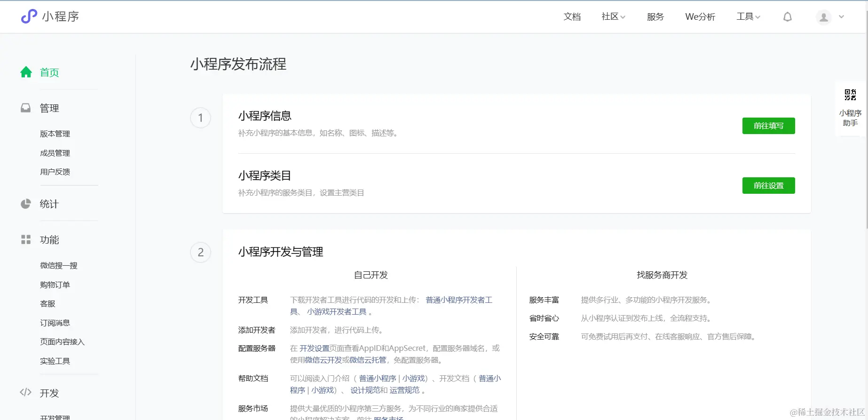Click the 服务丰富 row label
Screen dimensions: 868x420
click(x=544, y=300)
